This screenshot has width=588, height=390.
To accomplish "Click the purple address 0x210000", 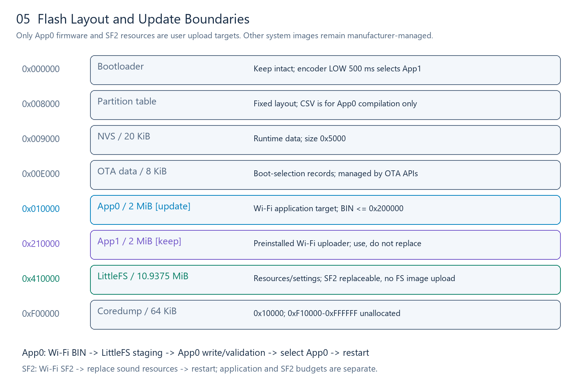I will 41,244.
